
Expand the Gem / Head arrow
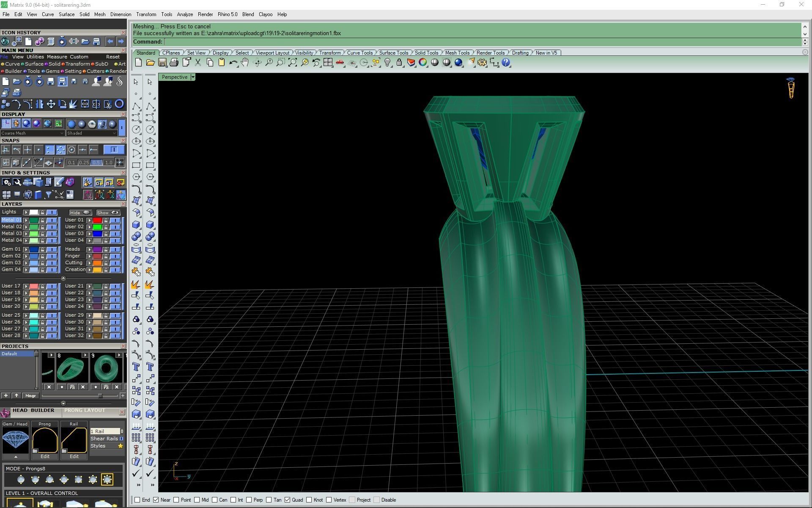coord(16,457)
